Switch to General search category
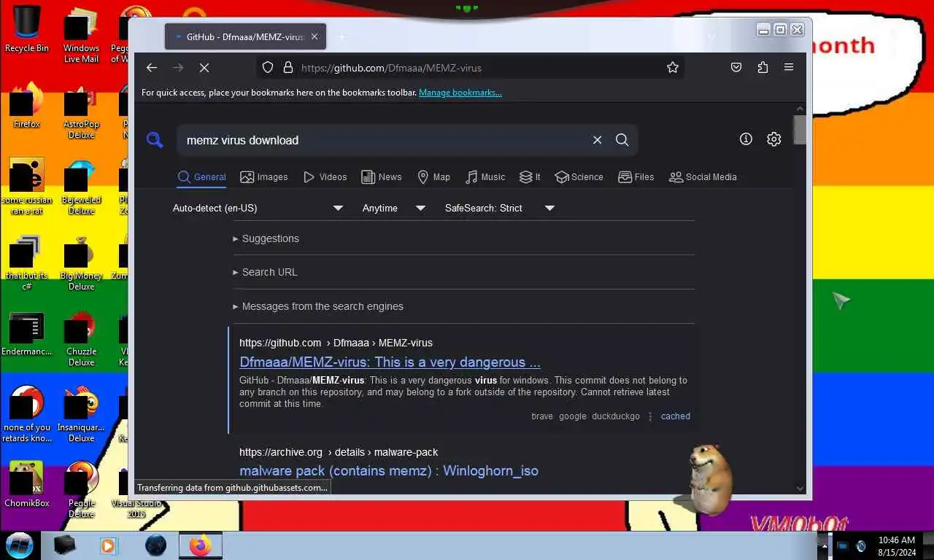The image size is (934, 560). point(202,176)
